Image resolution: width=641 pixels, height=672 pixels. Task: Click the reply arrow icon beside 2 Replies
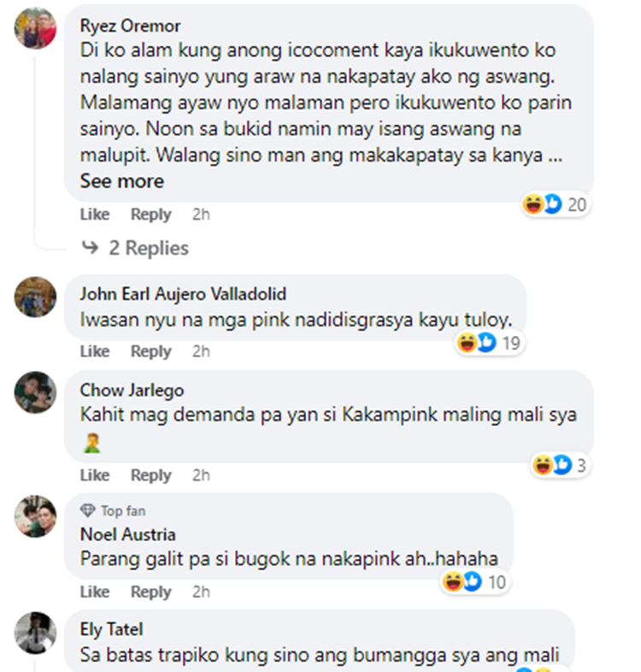click(x=91, y=247)
